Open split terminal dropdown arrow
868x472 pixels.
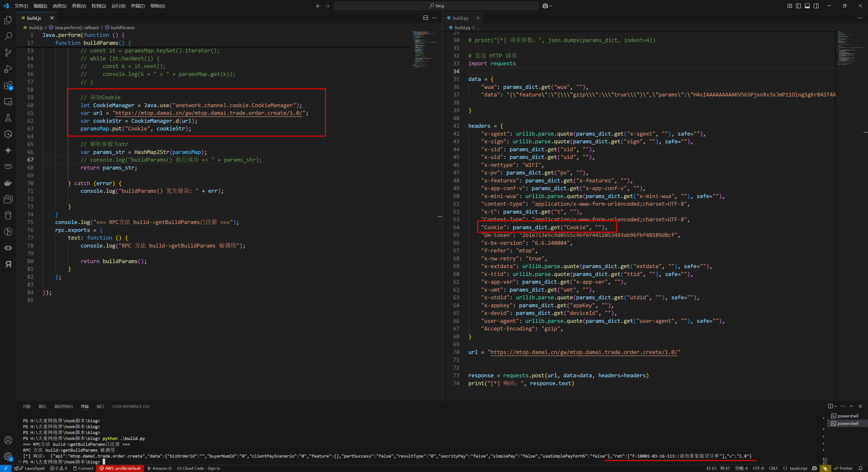point(836,406)
